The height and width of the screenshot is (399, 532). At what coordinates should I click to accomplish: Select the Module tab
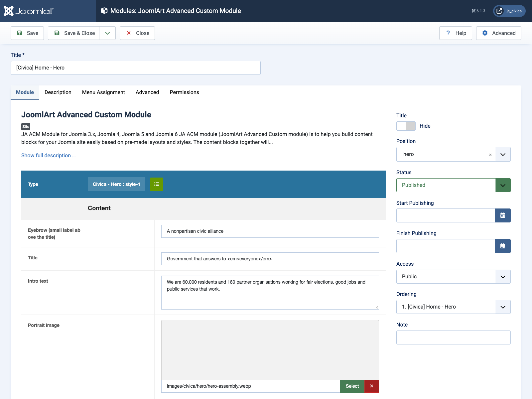[25, 92]
